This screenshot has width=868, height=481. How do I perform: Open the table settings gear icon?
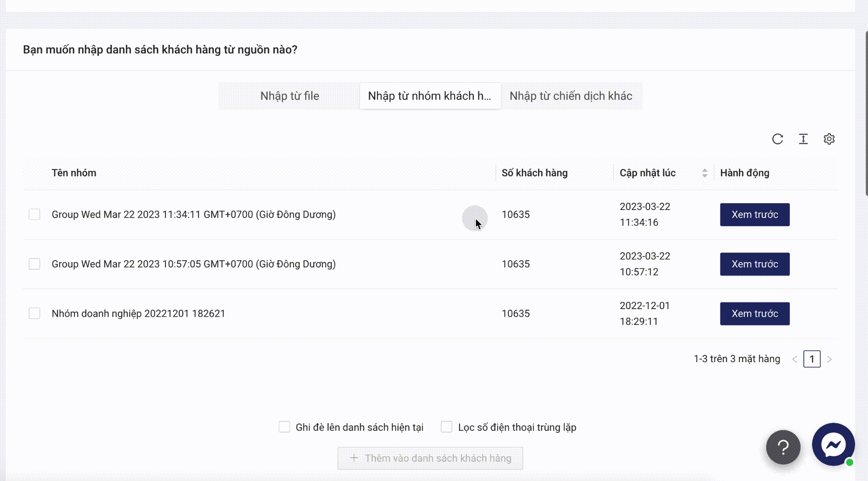coord(829,139)
